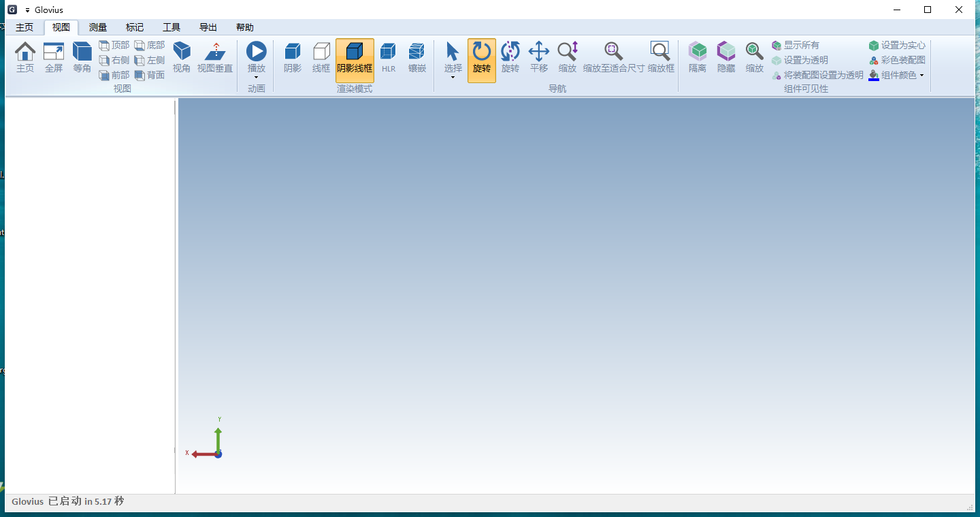Activate the 缩放框 zoom box tool
Screen dimensions: 980x517
[661, 57]
